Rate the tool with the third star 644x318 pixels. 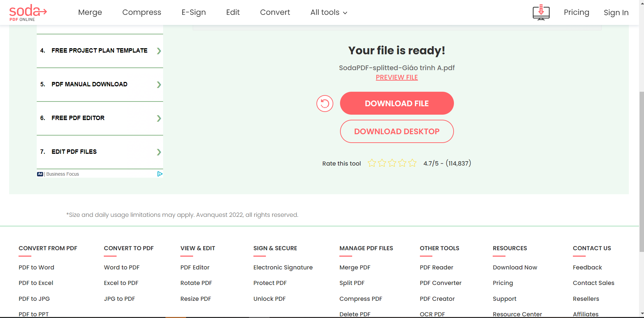[392, 163]
